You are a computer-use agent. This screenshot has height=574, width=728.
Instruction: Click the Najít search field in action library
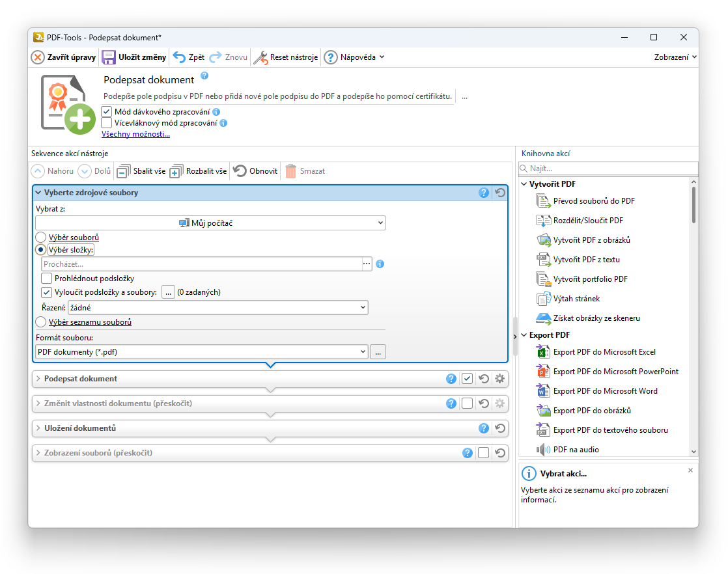pyautogui.click(x=608, y=169)
